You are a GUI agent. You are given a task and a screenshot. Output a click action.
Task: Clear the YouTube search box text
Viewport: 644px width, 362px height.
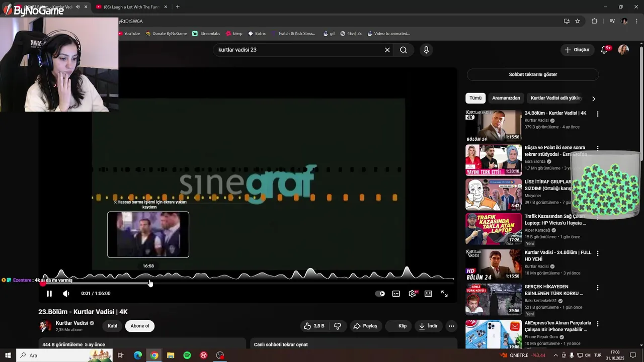pyautogui.click(x=387, y=50)
